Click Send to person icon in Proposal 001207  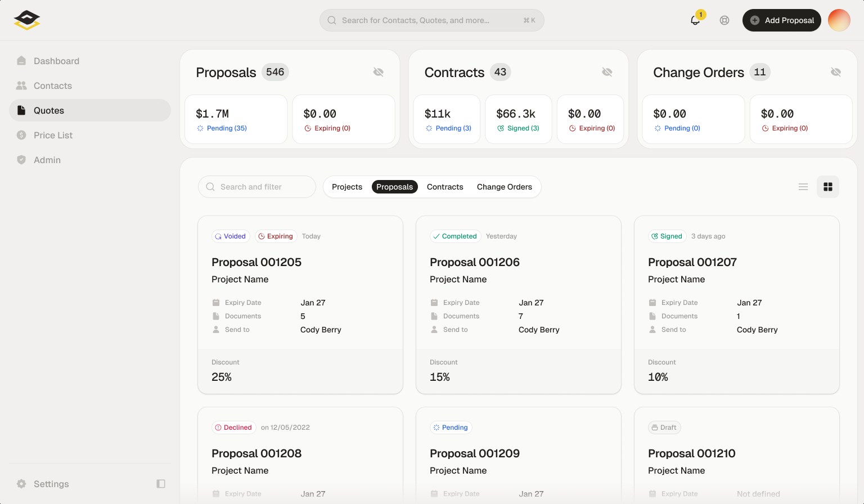pos(652,330)
